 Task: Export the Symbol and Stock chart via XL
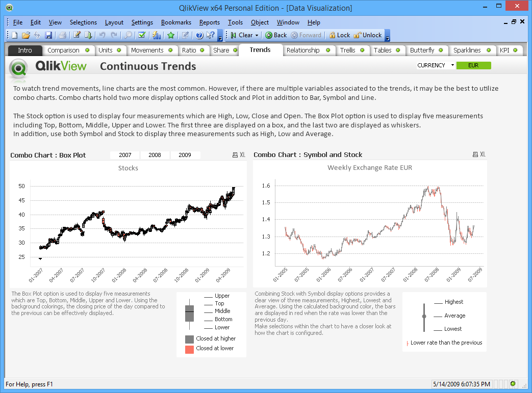coord(482,154)
